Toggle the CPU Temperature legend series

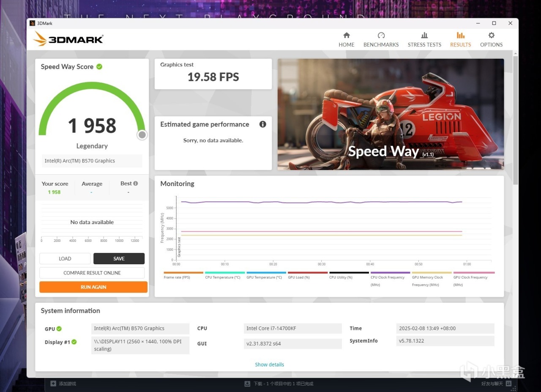[x=225, y=275]
